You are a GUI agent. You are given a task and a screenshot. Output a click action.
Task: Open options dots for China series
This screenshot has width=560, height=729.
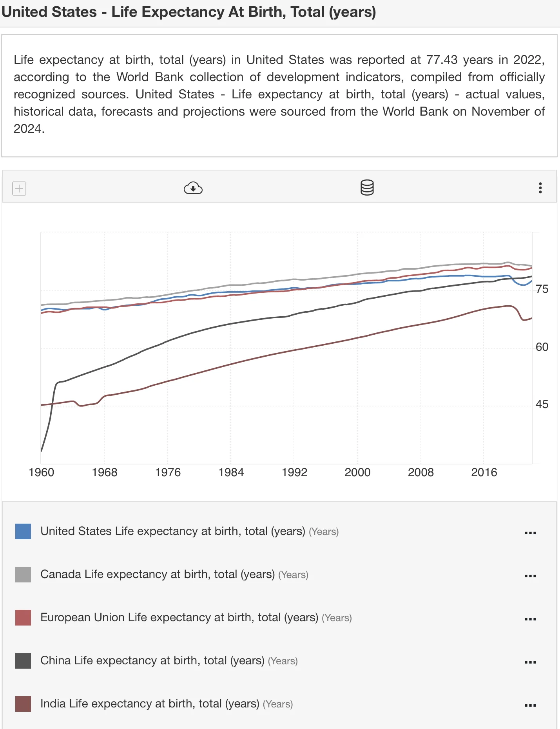click(x=530, y=662)
